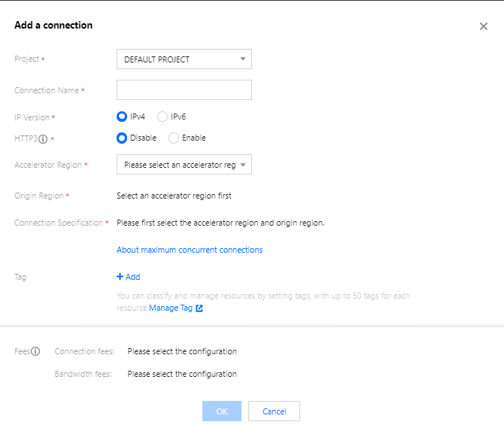Click the Add tag link
This screenshot has height=437, width=504.
[132, 277]
